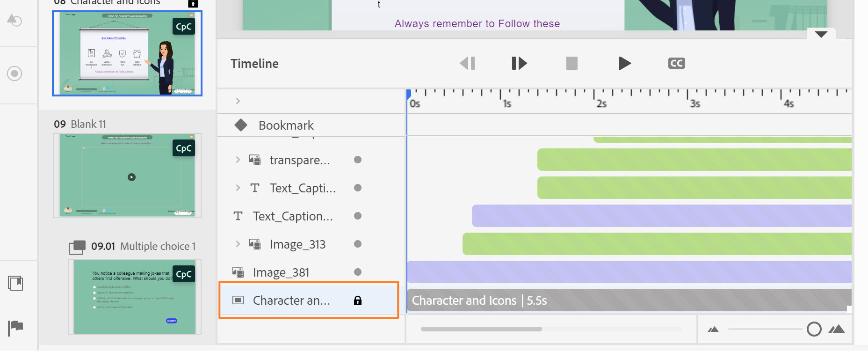This screenshot has height=352, width=868.
Task: Click the play button in Timeline
Action: (624, 63)
